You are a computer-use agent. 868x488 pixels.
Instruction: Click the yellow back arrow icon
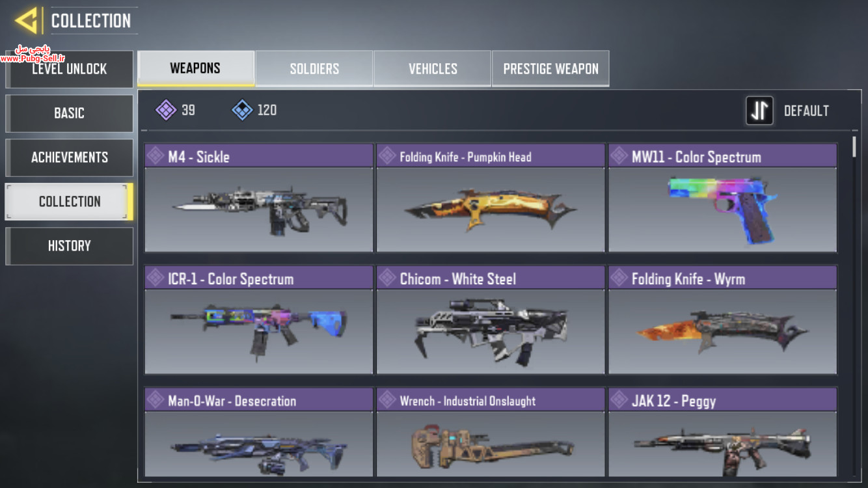[26, 21]
